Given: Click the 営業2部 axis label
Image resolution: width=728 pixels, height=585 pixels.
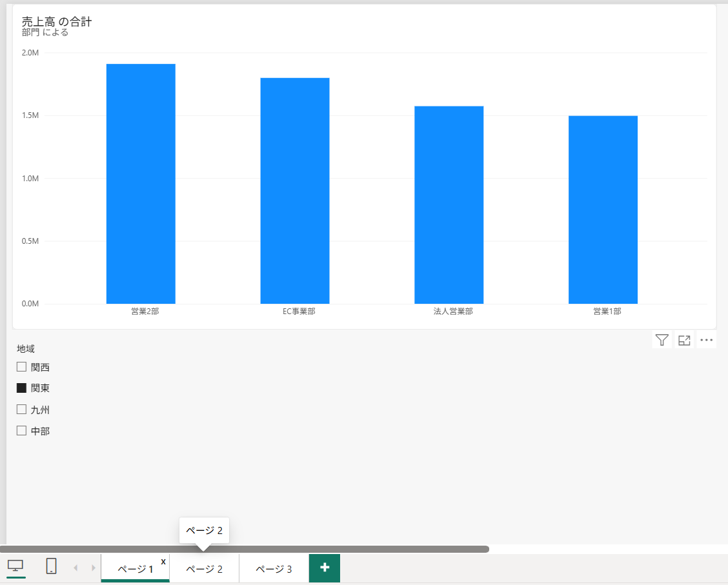Looking at the screenshot, I should (145, 312).
